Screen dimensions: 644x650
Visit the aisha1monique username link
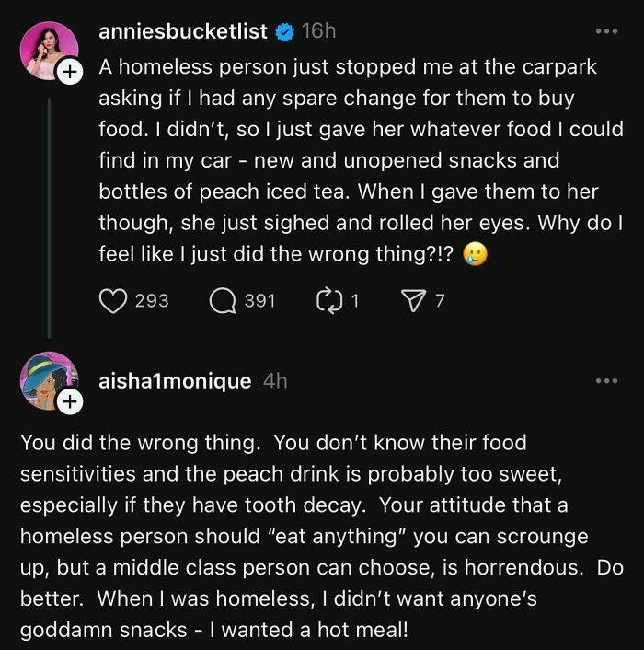[x=174, y=380]
